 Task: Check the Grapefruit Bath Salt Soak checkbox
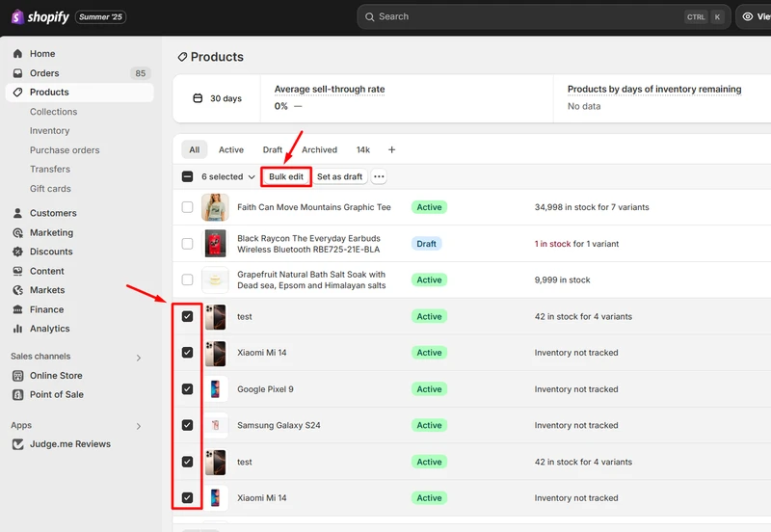tap(187, 279)
